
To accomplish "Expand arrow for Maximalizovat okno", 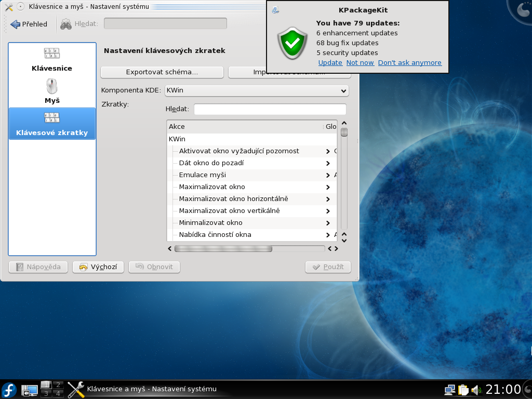I will tap(328, 187).
